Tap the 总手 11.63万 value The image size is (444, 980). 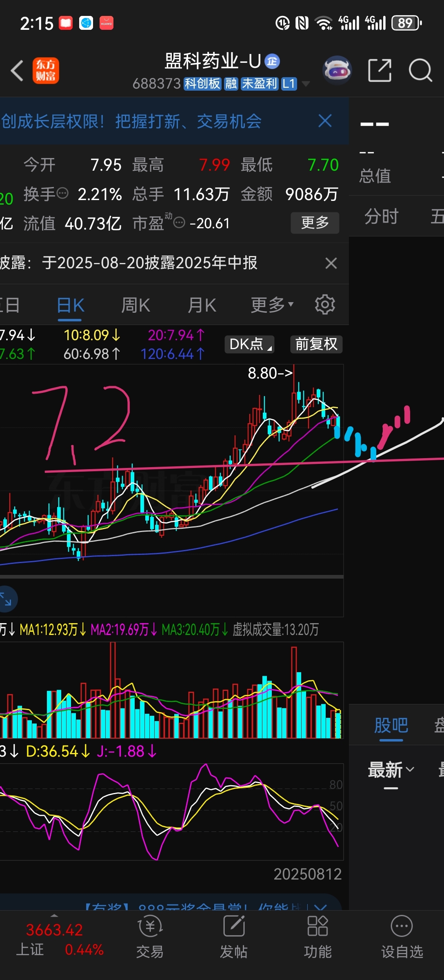(202, 194)
